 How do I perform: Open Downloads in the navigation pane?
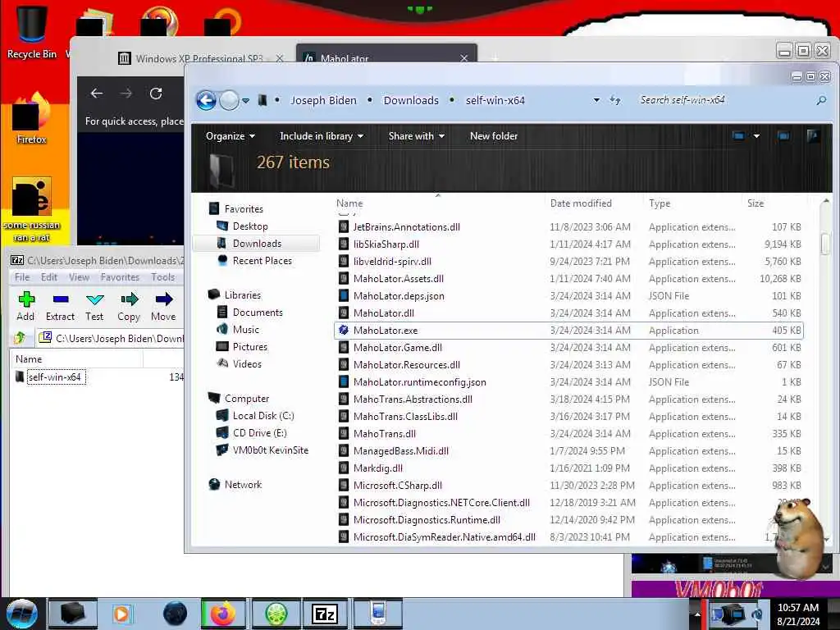[x=257, y=243]
